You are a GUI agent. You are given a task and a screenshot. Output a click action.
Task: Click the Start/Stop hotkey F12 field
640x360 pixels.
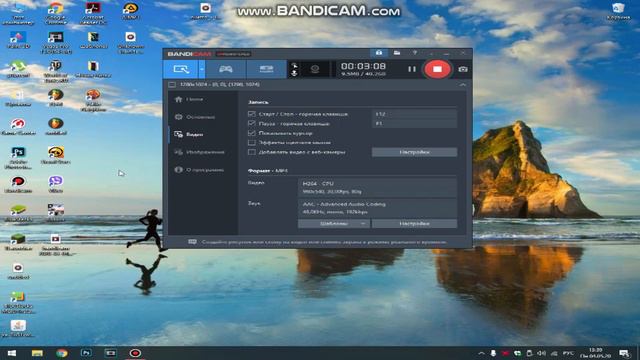414,114
